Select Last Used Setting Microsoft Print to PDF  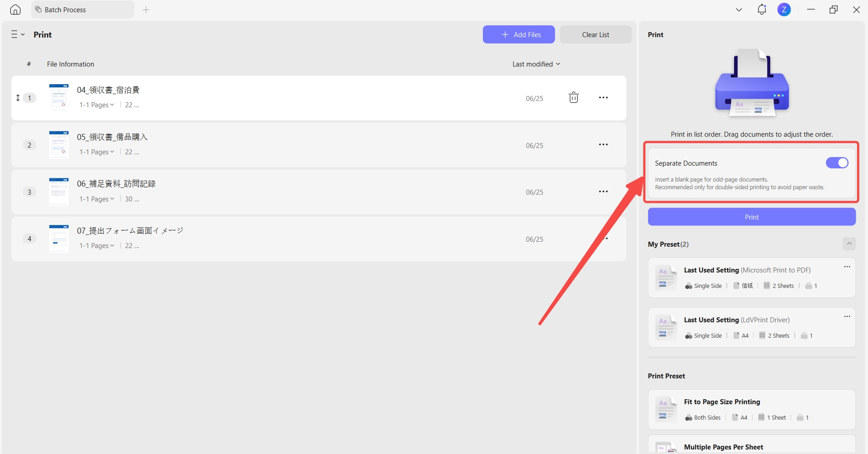tap(752, 278)
